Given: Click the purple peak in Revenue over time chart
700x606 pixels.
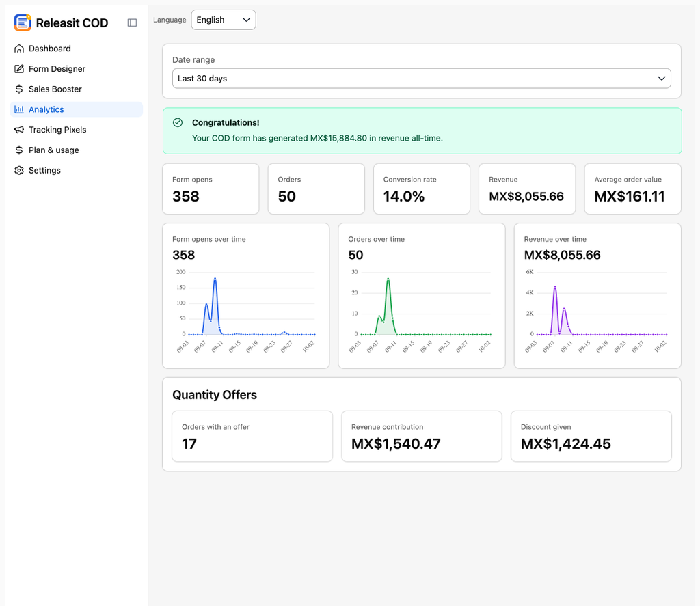Looking at the screenshot, I should [x=555, y=287].
